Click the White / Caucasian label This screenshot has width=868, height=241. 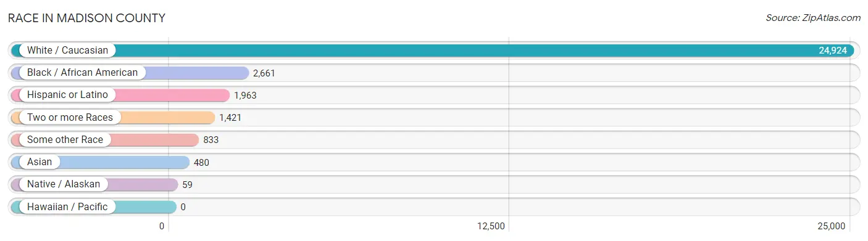(67, 51)
